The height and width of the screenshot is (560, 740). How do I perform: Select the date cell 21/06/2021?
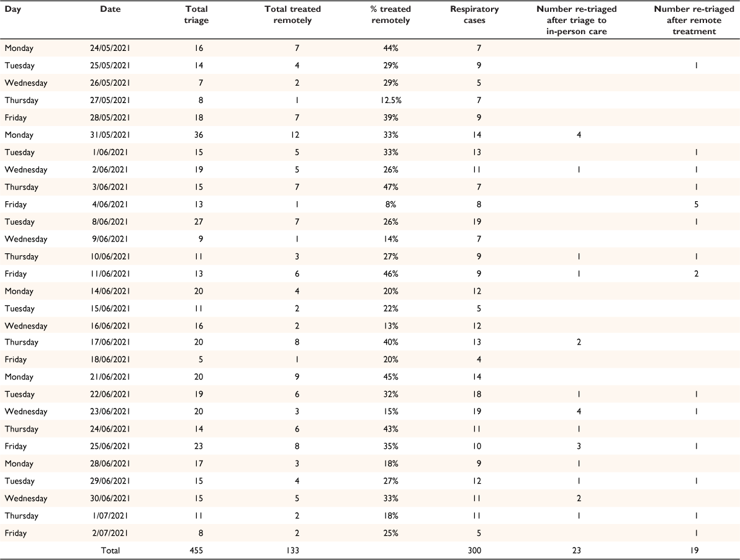[x=110, y=377]
